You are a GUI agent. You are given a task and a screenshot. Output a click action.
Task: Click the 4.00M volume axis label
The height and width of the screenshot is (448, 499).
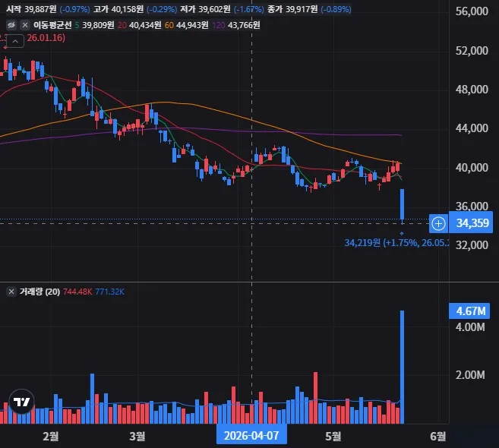470,327
